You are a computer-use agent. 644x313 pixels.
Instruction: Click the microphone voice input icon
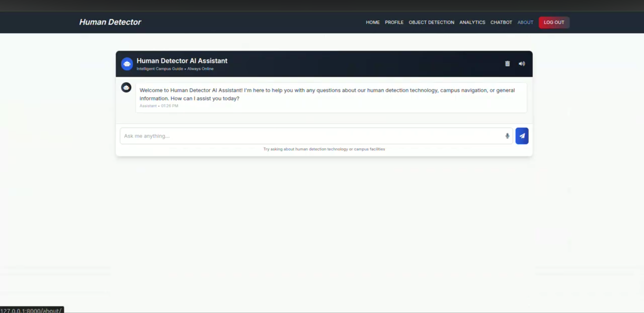pyautogui.click(x=507, y=136)
